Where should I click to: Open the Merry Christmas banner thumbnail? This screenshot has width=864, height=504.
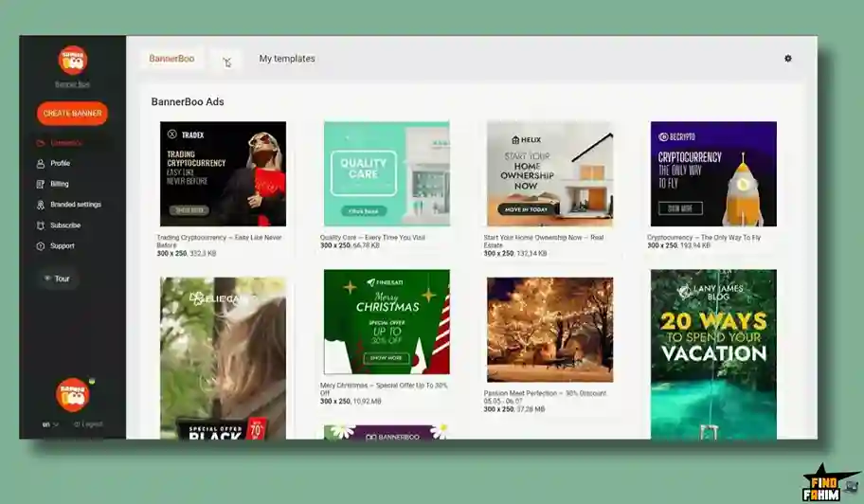pyautogui.click(x=387, y=322)
